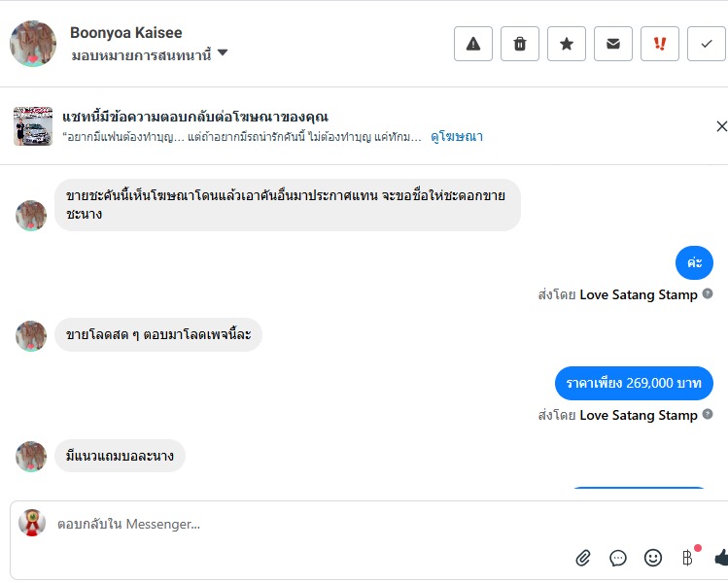Send a thumbs up like

(x=721, y=558)
